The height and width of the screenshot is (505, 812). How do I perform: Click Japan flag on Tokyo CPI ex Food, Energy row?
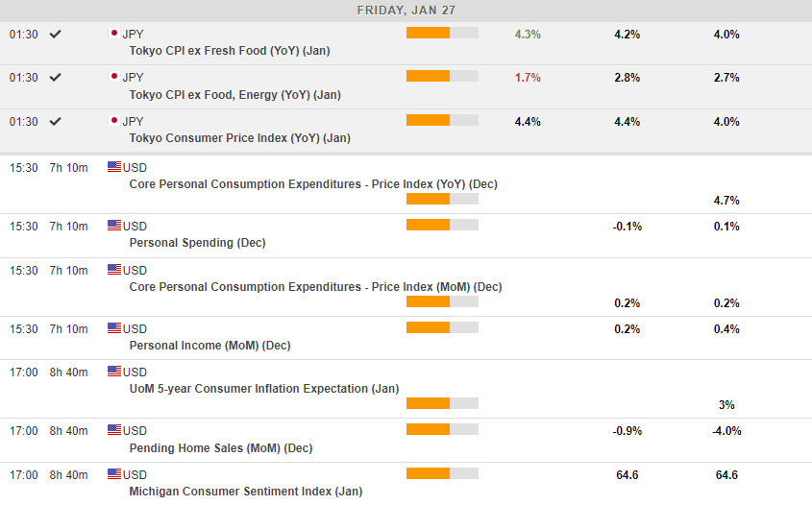coord(114,77)
